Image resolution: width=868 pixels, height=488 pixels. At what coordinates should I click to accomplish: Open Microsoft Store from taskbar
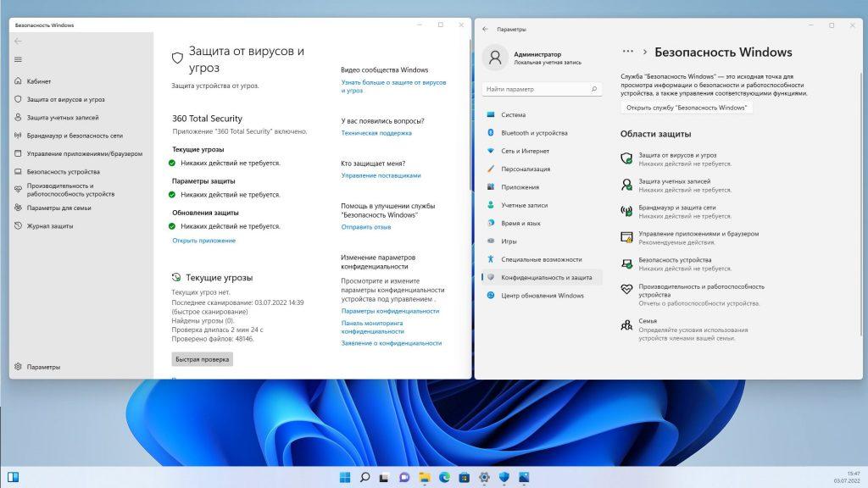pyautogui.click(x=464, y=477)
